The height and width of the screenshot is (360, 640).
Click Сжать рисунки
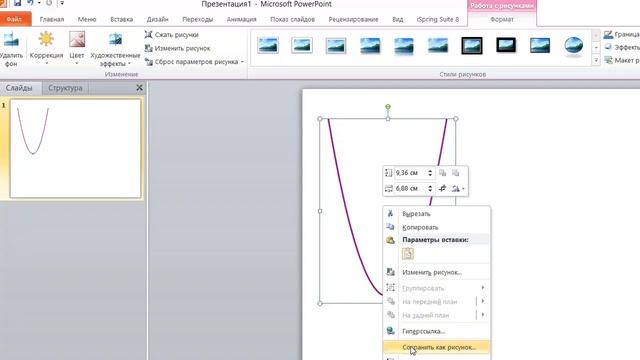(172, 35)
